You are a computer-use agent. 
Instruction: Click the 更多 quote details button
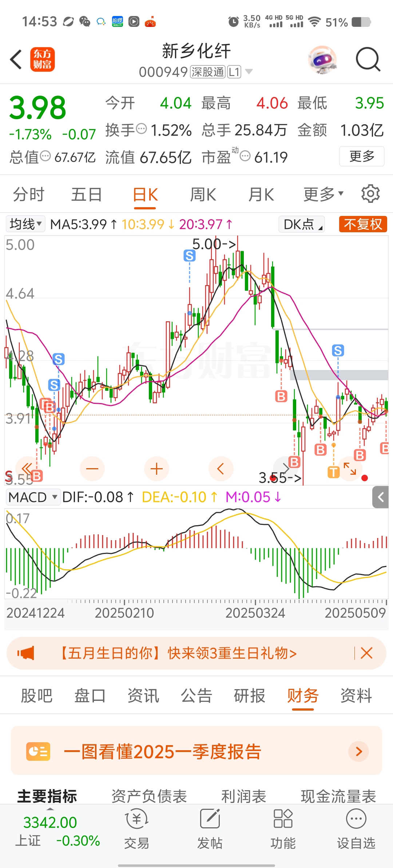coord(362,156)
